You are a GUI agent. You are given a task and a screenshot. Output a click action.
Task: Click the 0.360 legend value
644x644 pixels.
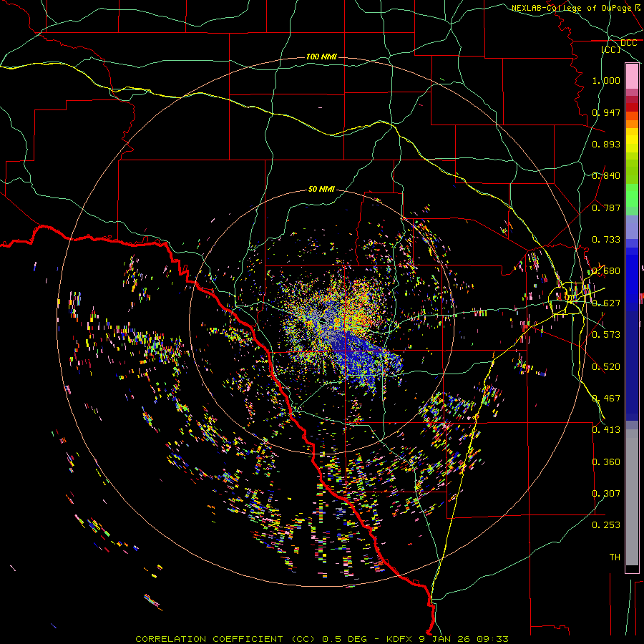606,462
